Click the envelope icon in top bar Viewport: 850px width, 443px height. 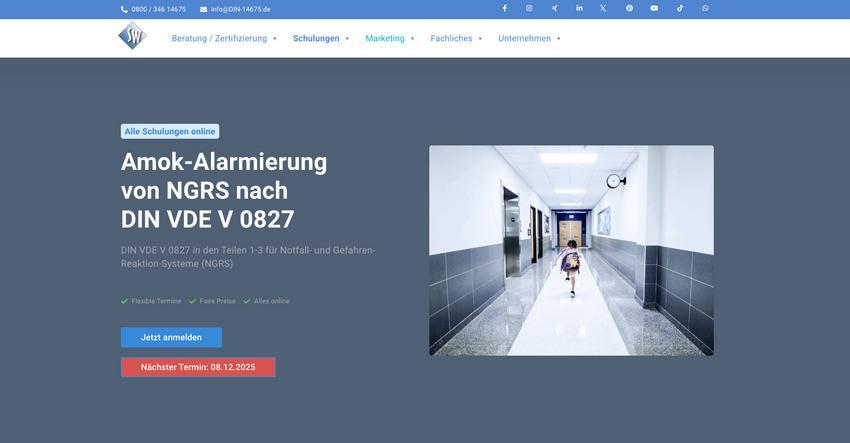point(203,9)
